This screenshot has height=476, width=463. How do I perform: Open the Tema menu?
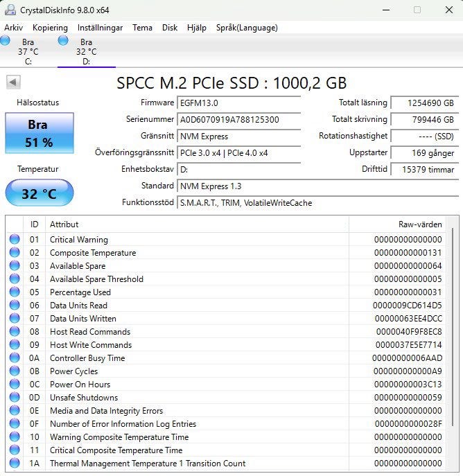pos(142,28)
